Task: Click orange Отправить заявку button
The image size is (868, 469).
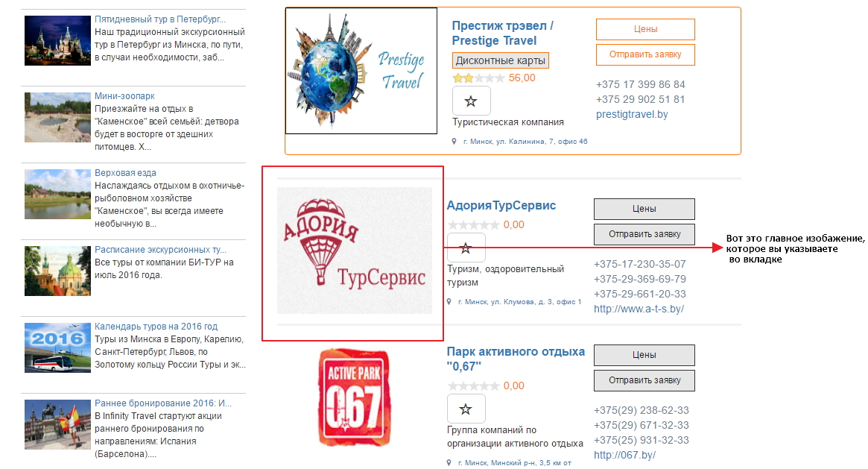Action: [x=645, y=55]
